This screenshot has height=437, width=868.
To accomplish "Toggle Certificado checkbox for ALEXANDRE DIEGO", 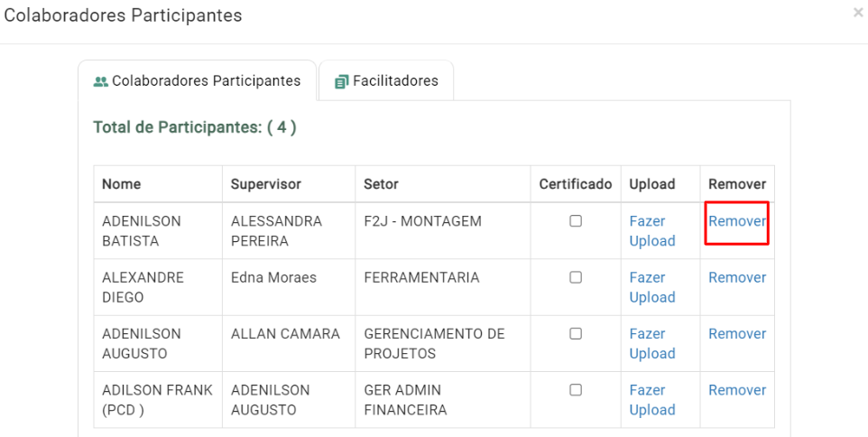I will tap(576, 277).
